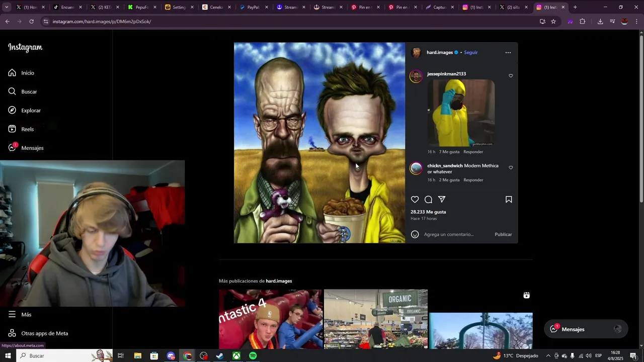The height and width of the screenshot is (362, 644).
Task: Open the Chrome profile avatar
Action: click(624, 22)
